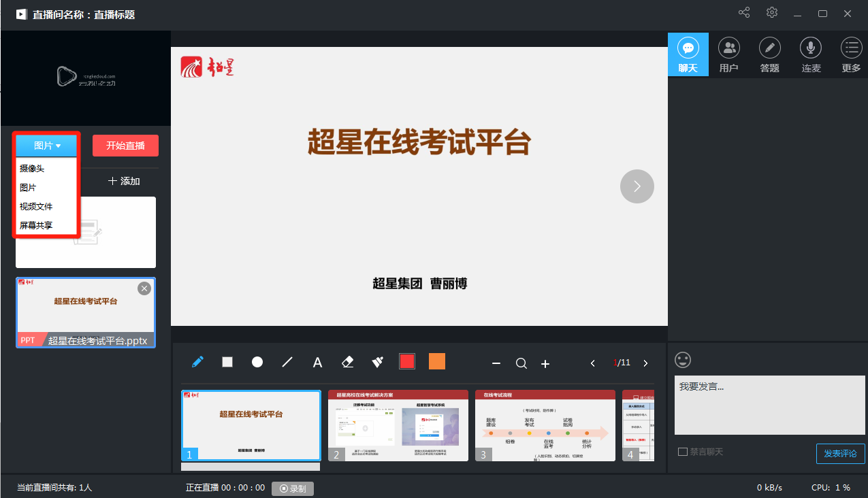Click the 开始直播 start broadcast button

pos(125,146)
